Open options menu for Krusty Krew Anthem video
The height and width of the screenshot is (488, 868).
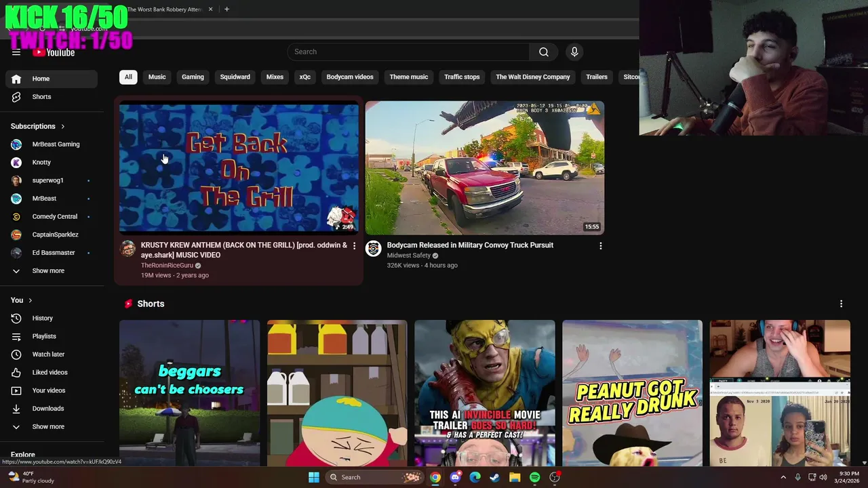(x=354, y=246)
